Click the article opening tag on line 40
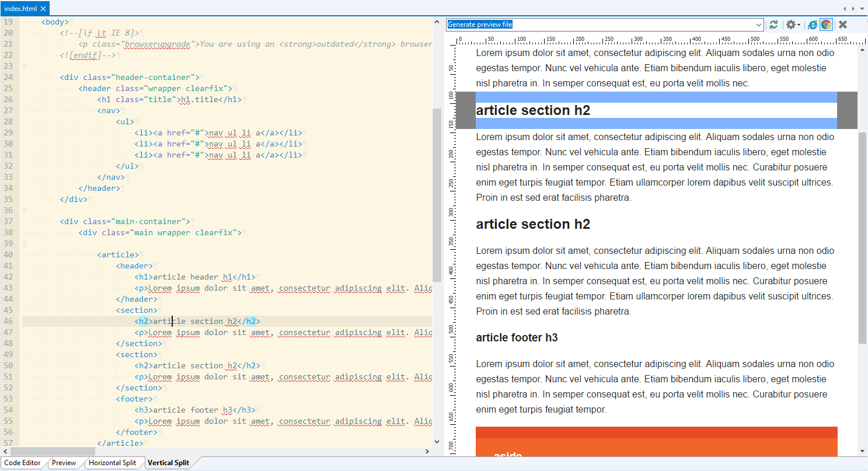868x471 pixels. pyautogui.click(x=118, y=254)
